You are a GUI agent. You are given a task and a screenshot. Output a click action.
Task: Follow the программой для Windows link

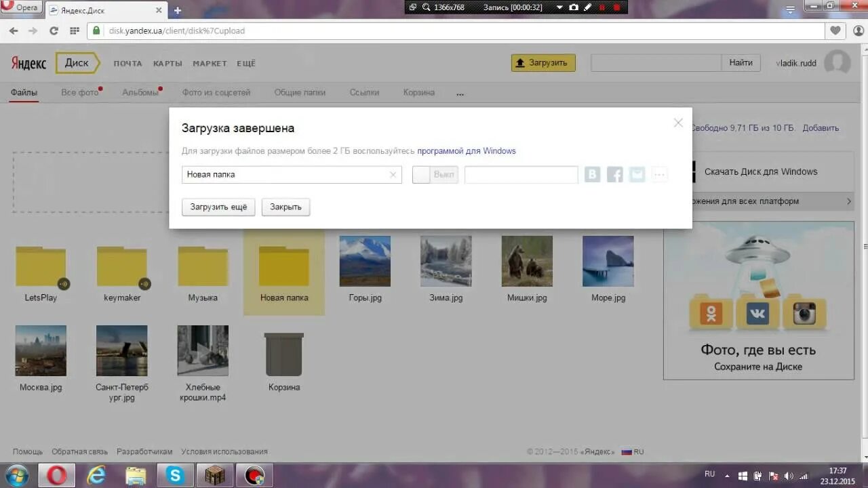tap(467, 151)
